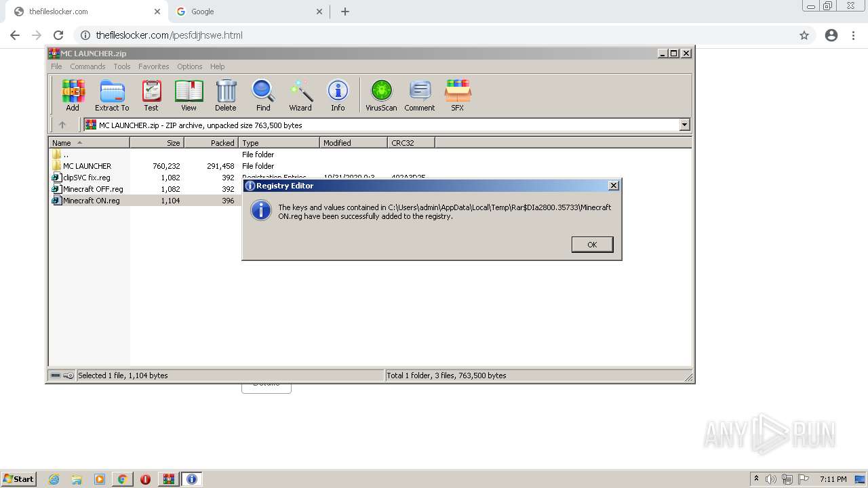Viewport: 868px width, 488px height.
Task: Open the Help menu in WinRAR
Action: point(218,66)
